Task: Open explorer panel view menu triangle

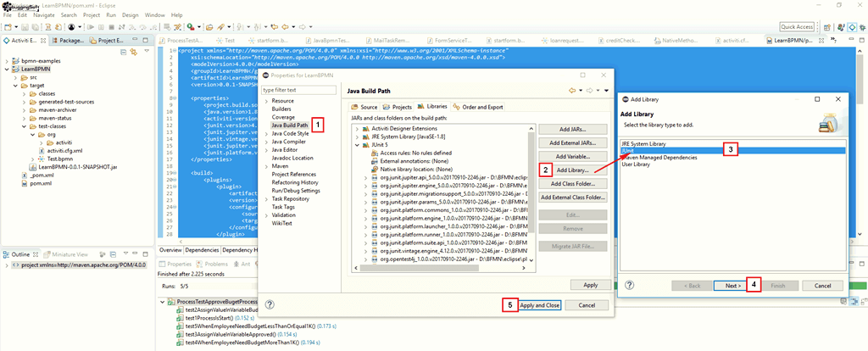Action: [x=146, y=51]
